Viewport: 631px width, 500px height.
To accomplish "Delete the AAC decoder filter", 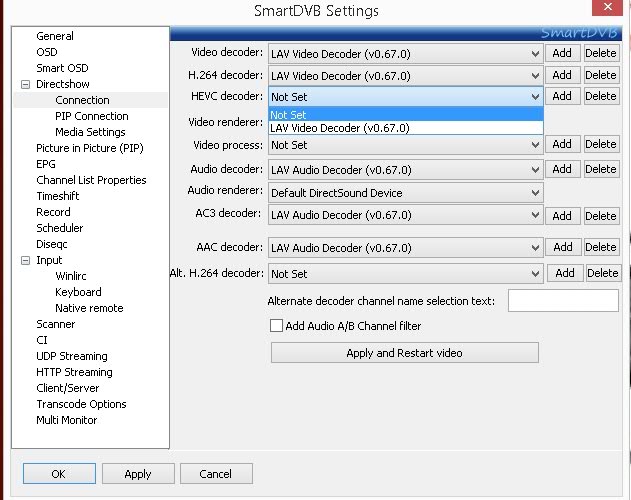I will point(601,247).
